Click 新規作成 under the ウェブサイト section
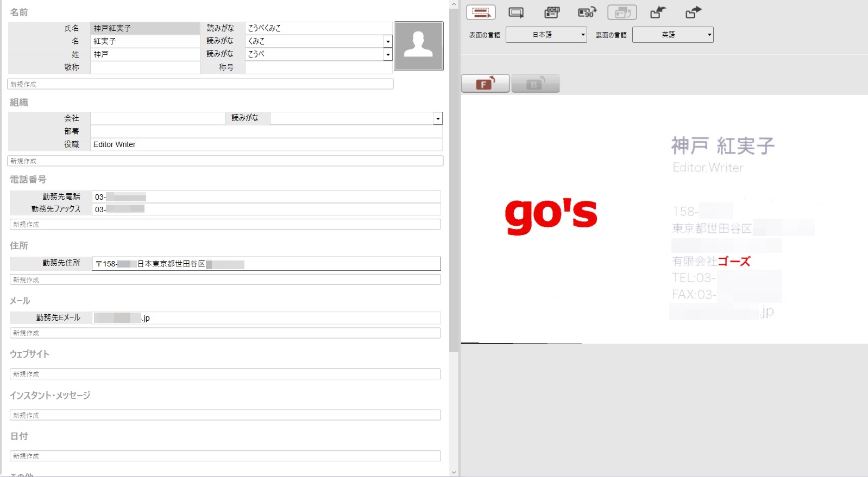This screenshot has height=477, width=868. pos(225,374)
